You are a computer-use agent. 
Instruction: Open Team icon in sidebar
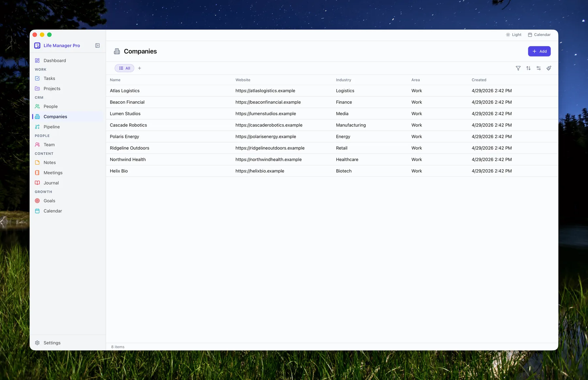pyautogui.click(x=37, y=145)
